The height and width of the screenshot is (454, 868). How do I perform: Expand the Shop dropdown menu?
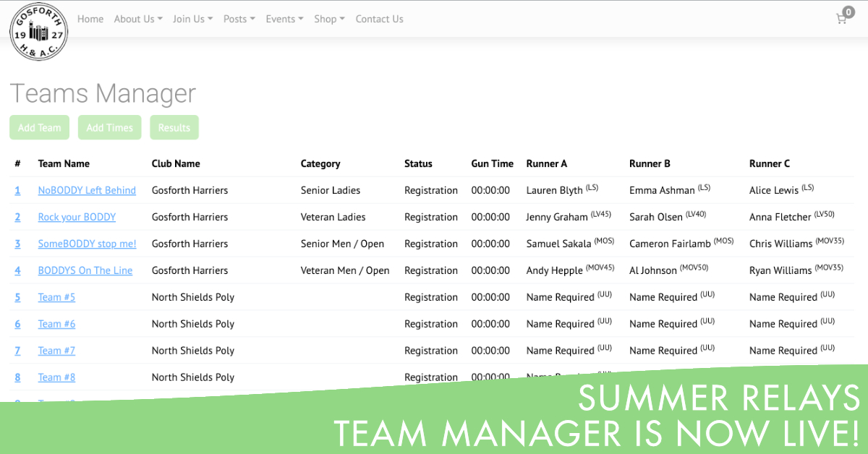pyautogui.click(x=329, y=19)
